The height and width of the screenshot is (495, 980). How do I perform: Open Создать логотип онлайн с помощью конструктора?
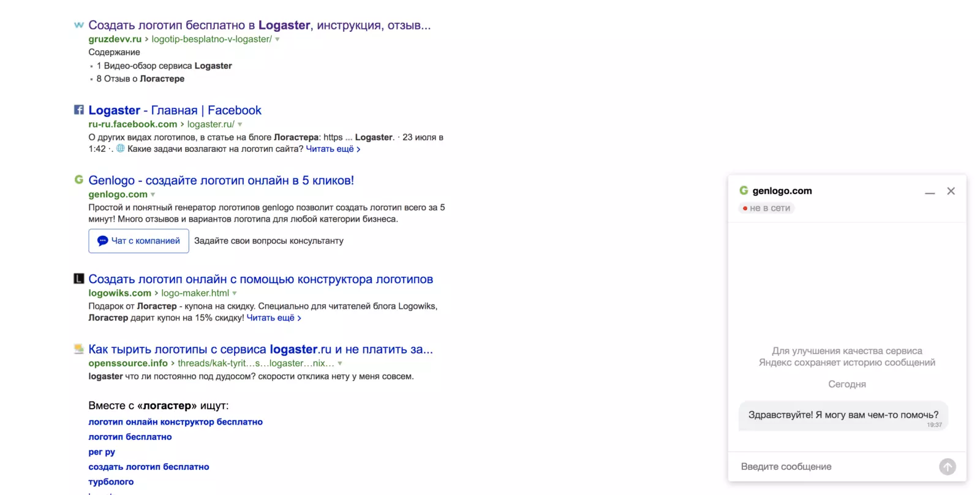point(260,279)
